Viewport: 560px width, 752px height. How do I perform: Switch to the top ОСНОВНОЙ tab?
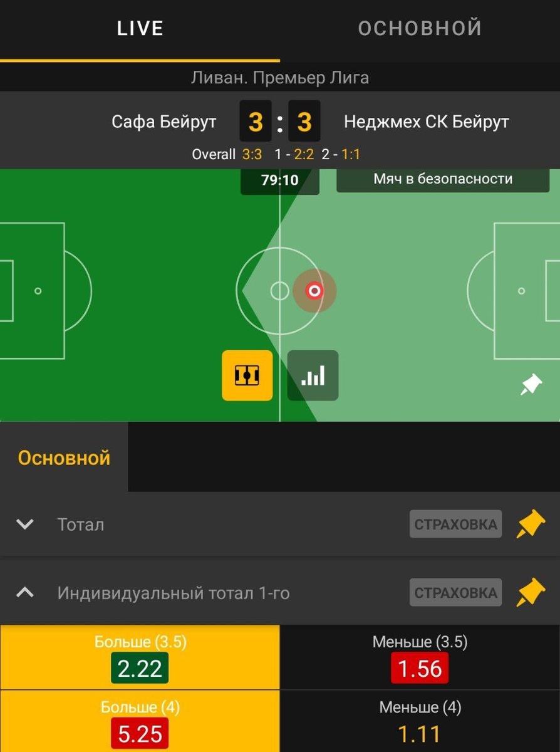click(420, 29)
